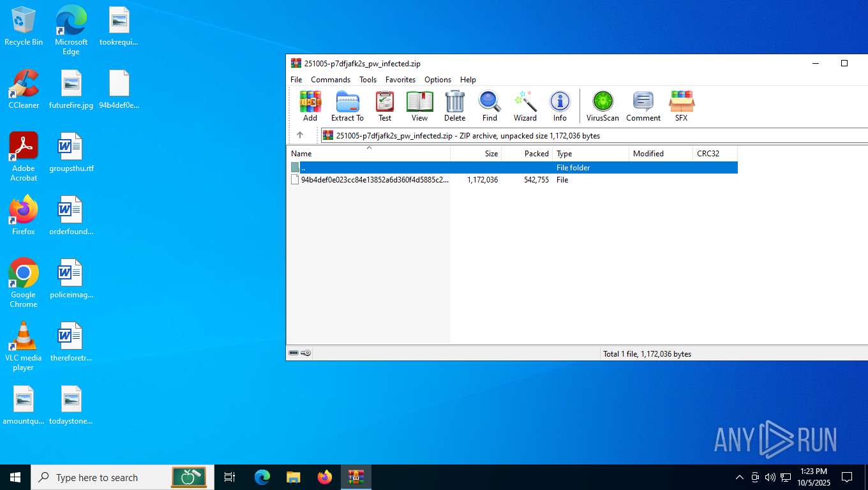Open the Windows Start menu
Screen dimensions: 868x490
pyautogui.click(x=15, y=477)
